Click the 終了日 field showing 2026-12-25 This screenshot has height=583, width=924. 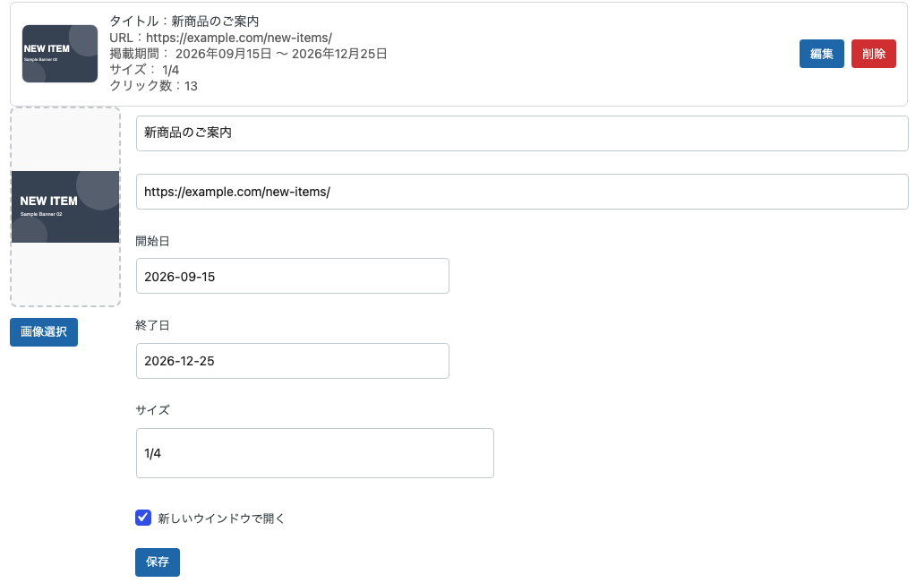click(292, 361)
